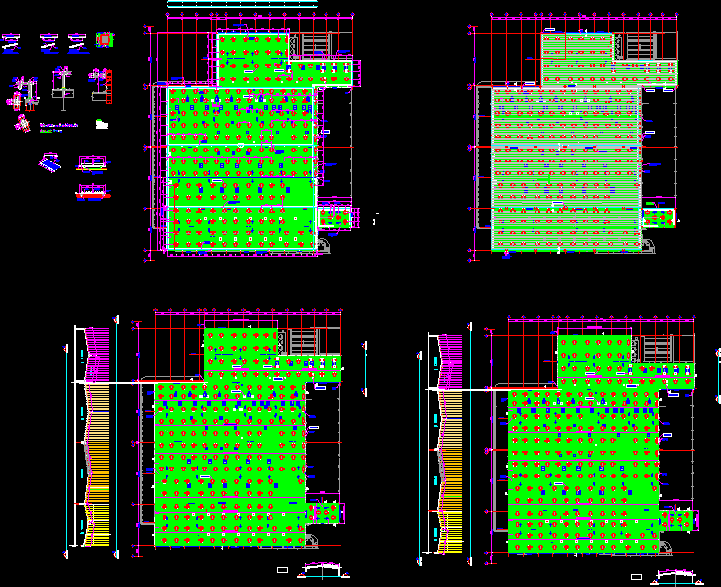
Task: Select the wavy elevation strip beside bottom-left plan
Action: [97, 437]
